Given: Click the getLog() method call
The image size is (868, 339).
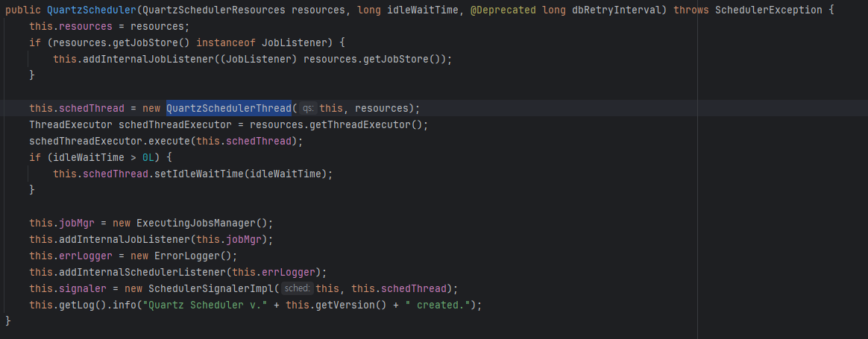Looking at the screenshot, I should pyautogui.click(x=83, y=305).
